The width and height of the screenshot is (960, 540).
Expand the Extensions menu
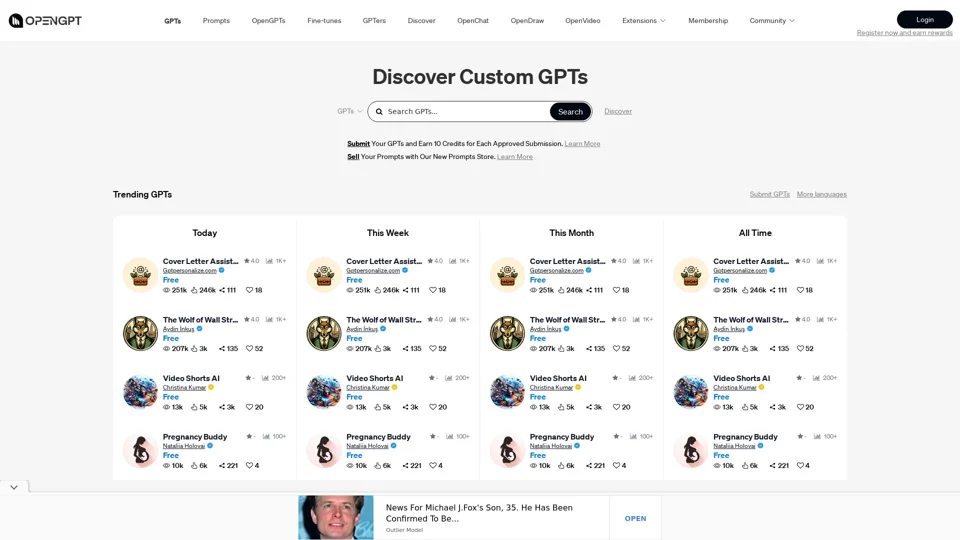[x=643, y=21]
